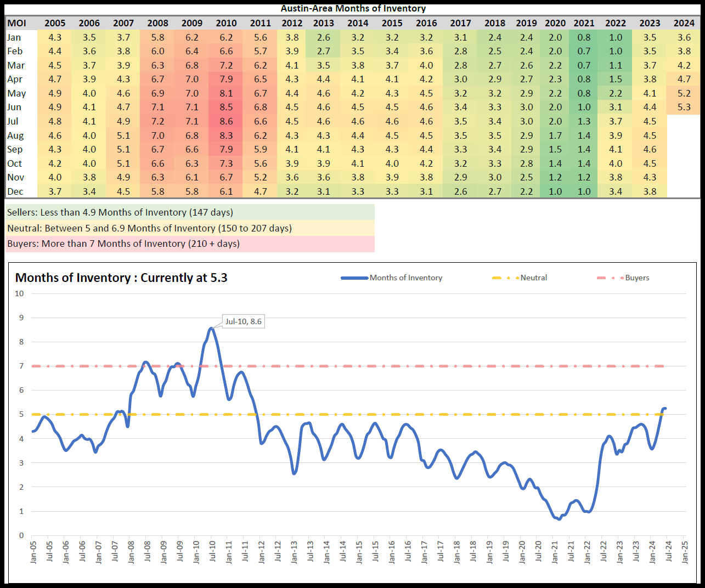Click the 10 value on the y-axis
705x588 pixels.
click(20, 293)
